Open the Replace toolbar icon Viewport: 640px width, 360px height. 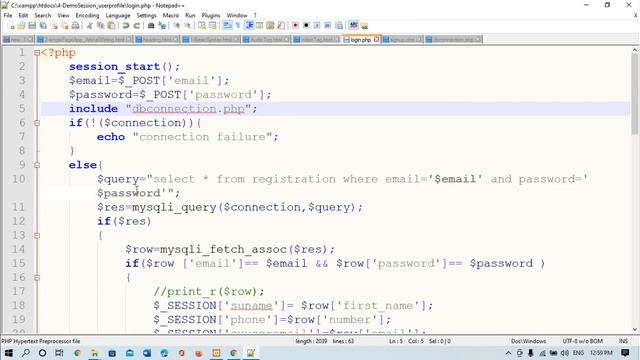click(x=163, y=26)
